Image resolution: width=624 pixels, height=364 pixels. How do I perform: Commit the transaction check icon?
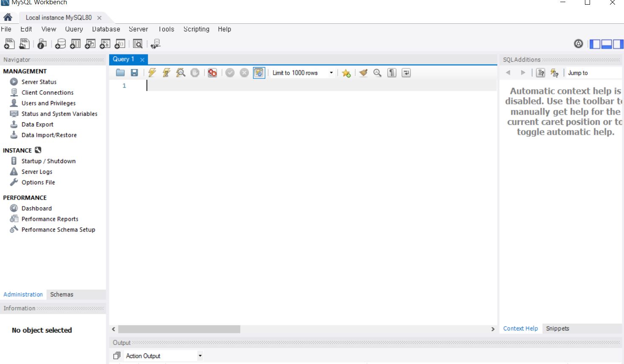pyautogui.click(x=230, y=73)
